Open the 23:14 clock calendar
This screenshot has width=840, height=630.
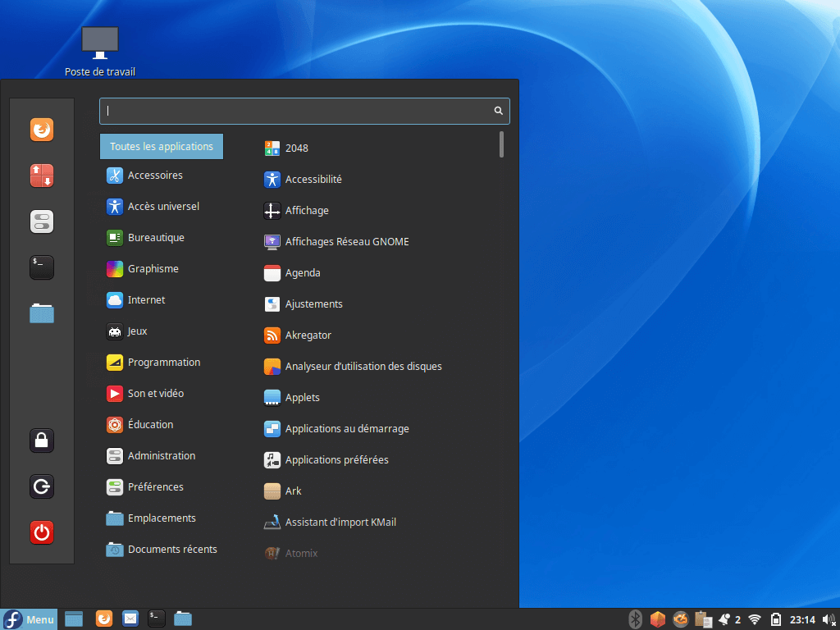coord(802,620)
